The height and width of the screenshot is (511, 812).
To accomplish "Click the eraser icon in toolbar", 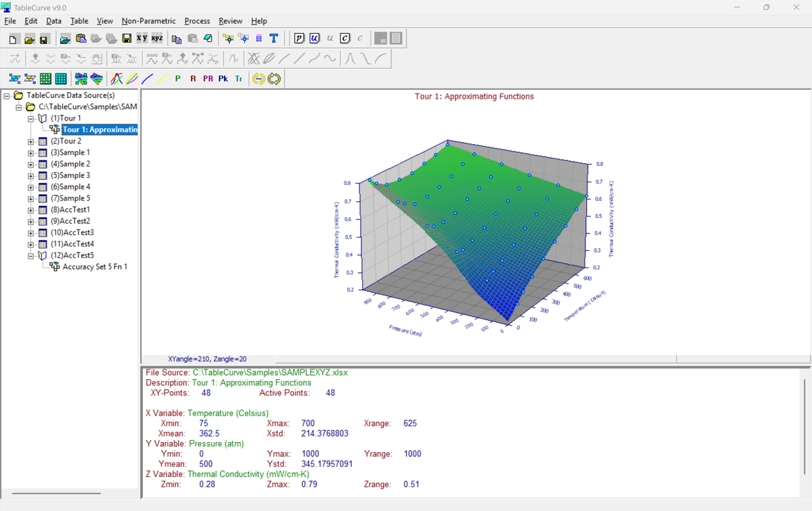I will pos(208,39).
